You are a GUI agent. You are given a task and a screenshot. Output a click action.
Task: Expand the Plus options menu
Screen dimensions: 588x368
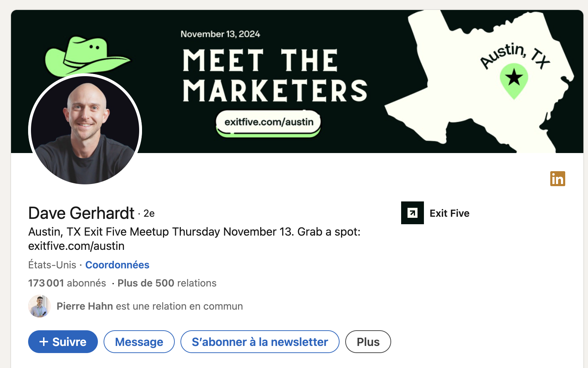click(x=368, y=342)
